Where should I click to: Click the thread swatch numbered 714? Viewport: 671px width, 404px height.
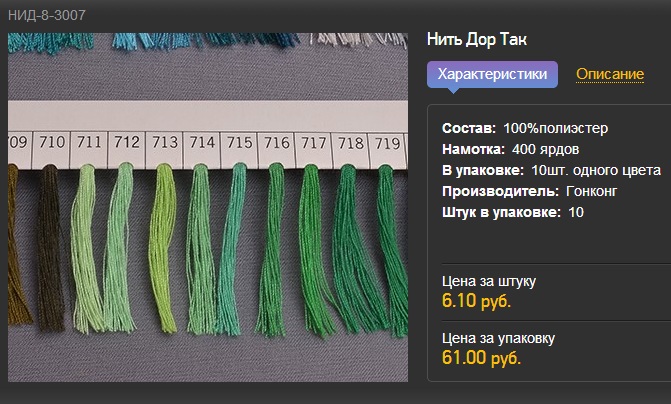pyautogui.click(x=200, y=249)
